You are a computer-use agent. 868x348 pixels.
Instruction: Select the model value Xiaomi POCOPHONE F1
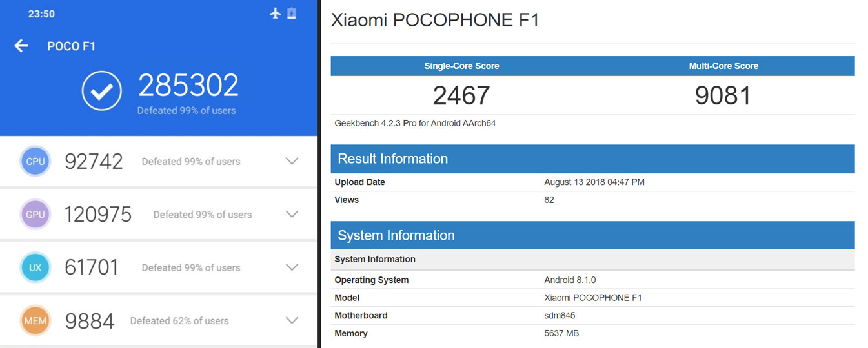(x=593, y=298)
